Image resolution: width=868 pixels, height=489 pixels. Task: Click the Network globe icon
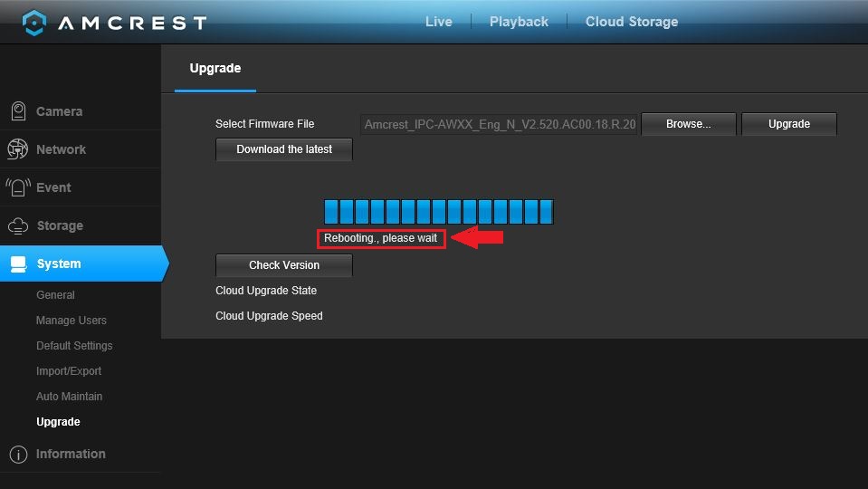click(17, 149)
